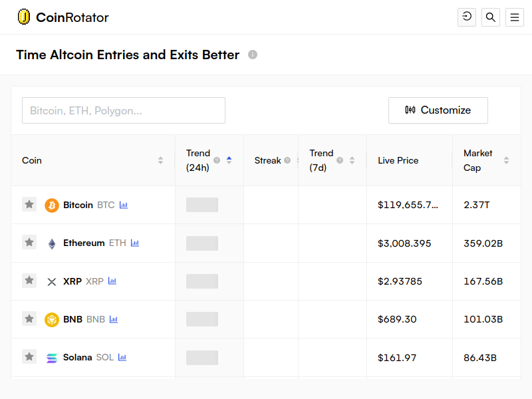This screenshot has height=399, width=532.
Task: Toggle favorite star for Bitcoin
Action: click(x=29, y=204)
